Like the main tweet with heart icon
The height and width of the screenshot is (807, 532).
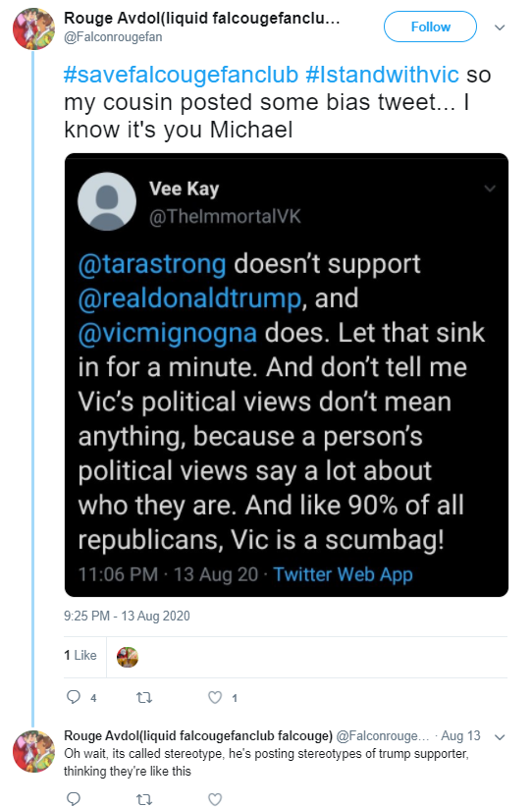point(215,697)
